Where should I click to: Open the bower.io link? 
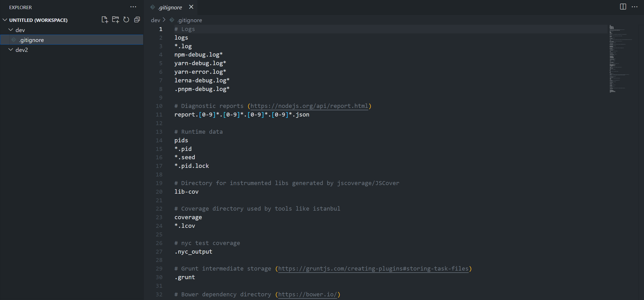tap(307, 295)
